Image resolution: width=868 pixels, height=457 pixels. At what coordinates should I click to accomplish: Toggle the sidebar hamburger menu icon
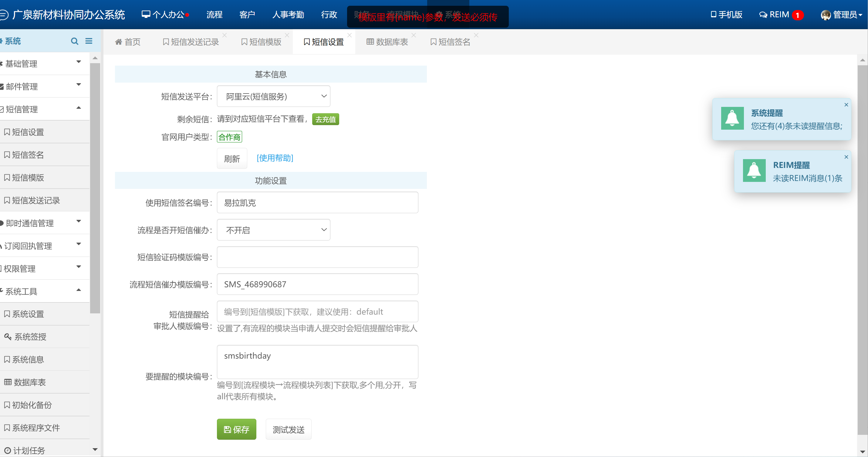(89, 41)
